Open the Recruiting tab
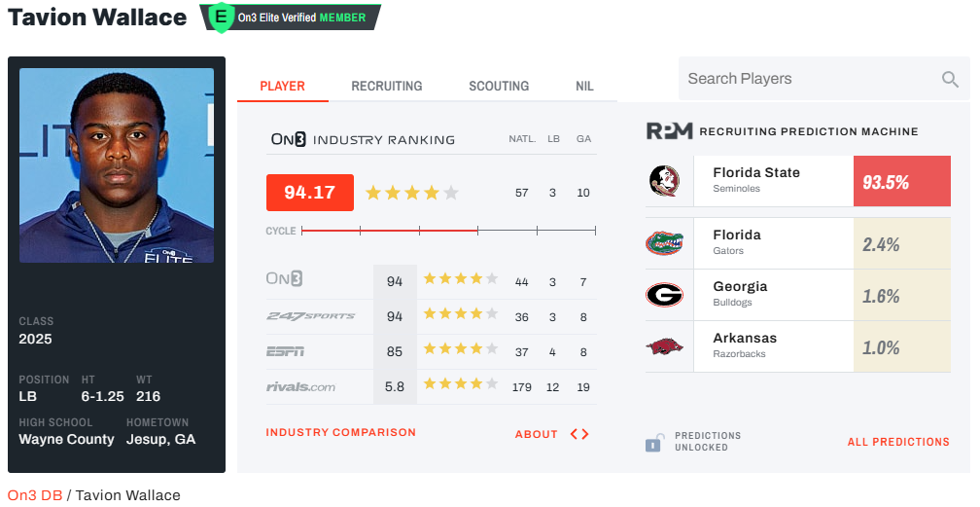Viewport: 980px width, 507px height. click(387, 86)
